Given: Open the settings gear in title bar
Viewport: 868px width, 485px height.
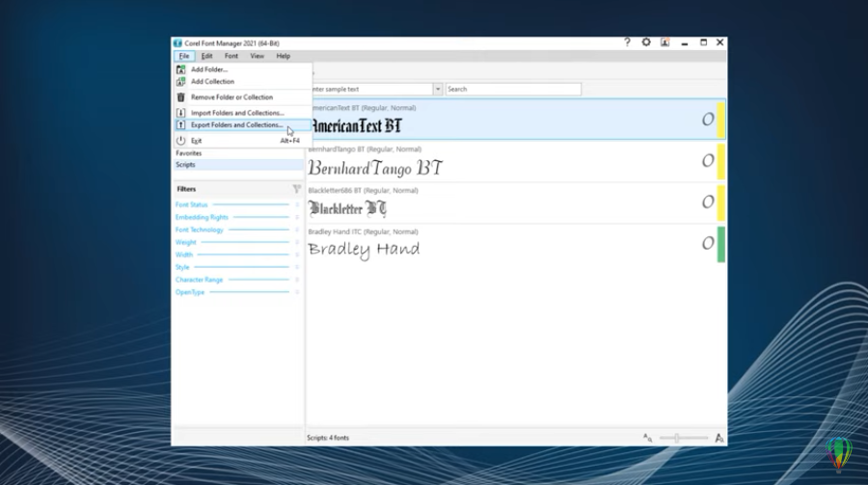Looking at the screenshot, I should tap(646, 42).
